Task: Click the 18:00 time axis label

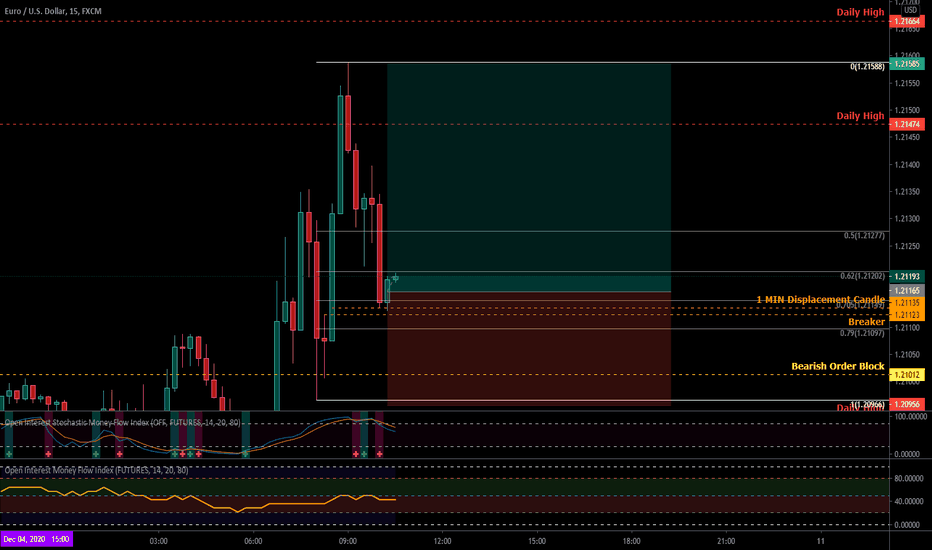Action: [631, 541]
